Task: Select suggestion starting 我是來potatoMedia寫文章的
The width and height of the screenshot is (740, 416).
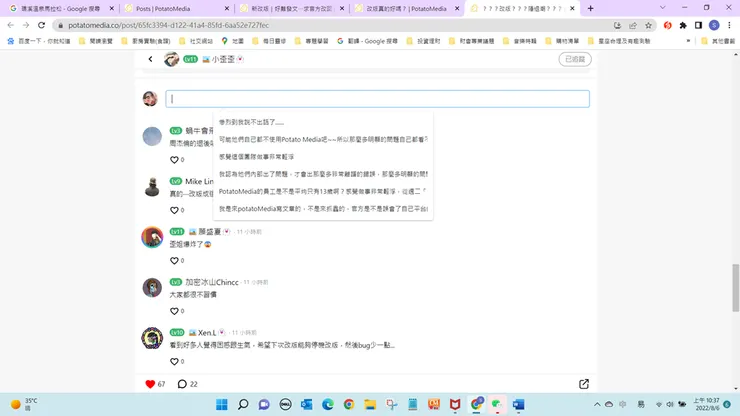Action: [323, 209]
